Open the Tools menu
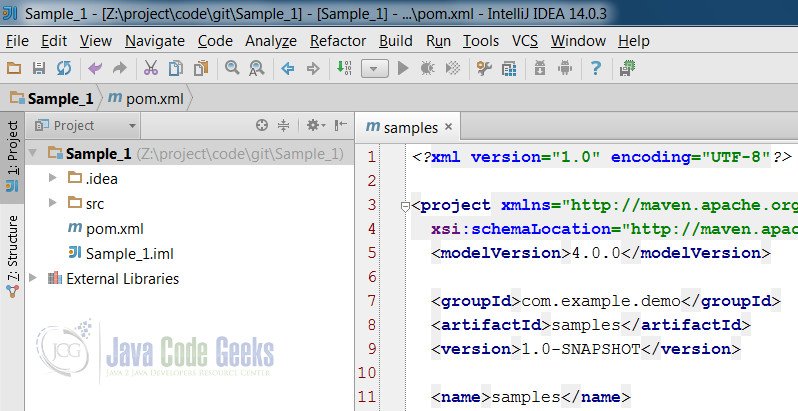The height and width of the screenshot is (411, 798). click(481, 41)
